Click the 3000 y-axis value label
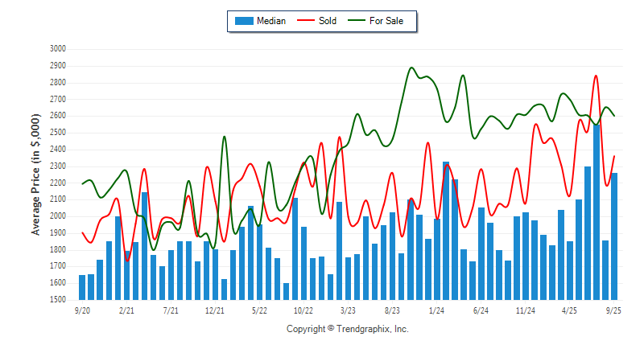The height and width of the screenshot is (349, 644). point(56,49)
